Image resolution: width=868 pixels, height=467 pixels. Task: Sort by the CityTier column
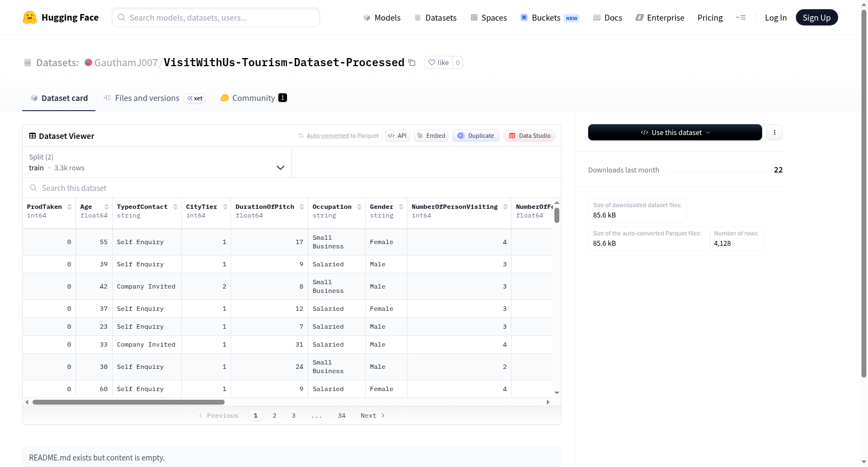click(x=225, y=207)
